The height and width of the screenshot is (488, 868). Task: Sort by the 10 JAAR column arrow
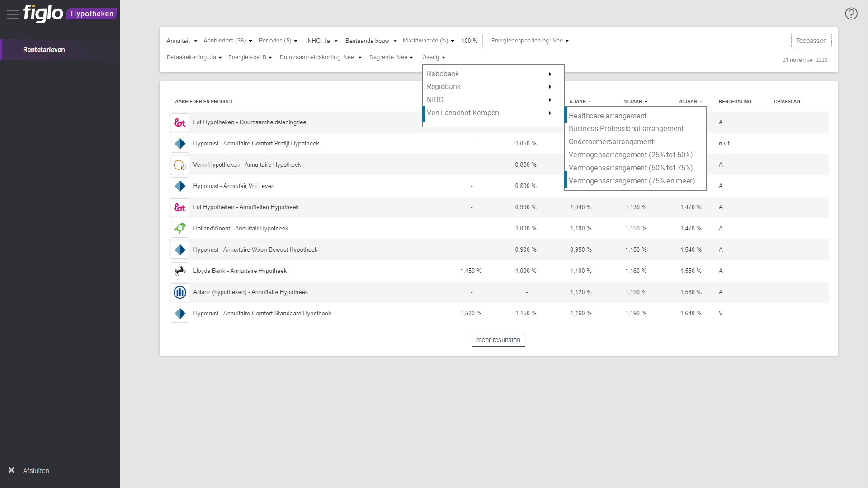(x=646, y=102)
